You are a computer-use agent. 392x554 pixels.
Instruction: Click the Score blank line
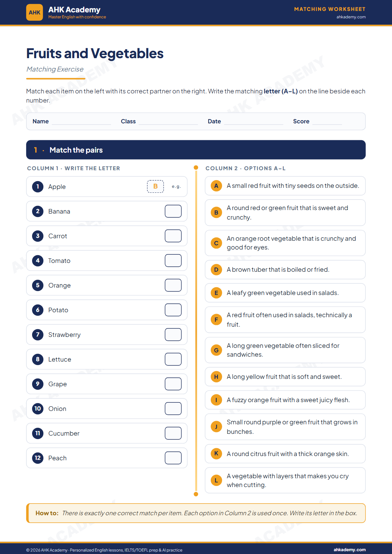click(327, 122)
